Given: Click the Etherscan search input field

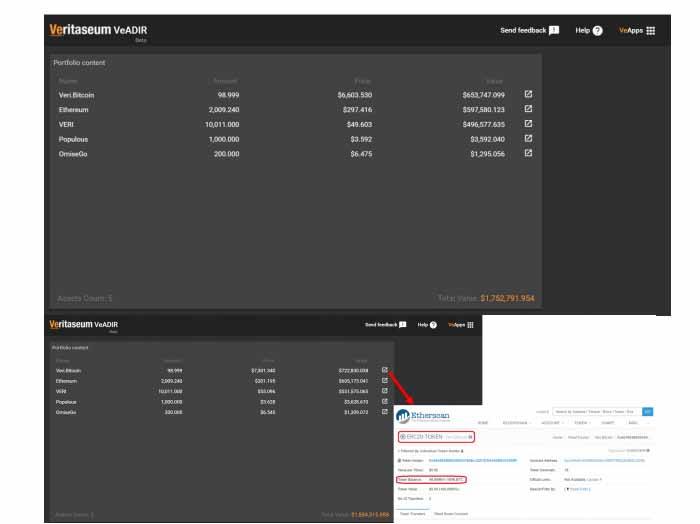Looking at the screenshot, I should point(597,412).
